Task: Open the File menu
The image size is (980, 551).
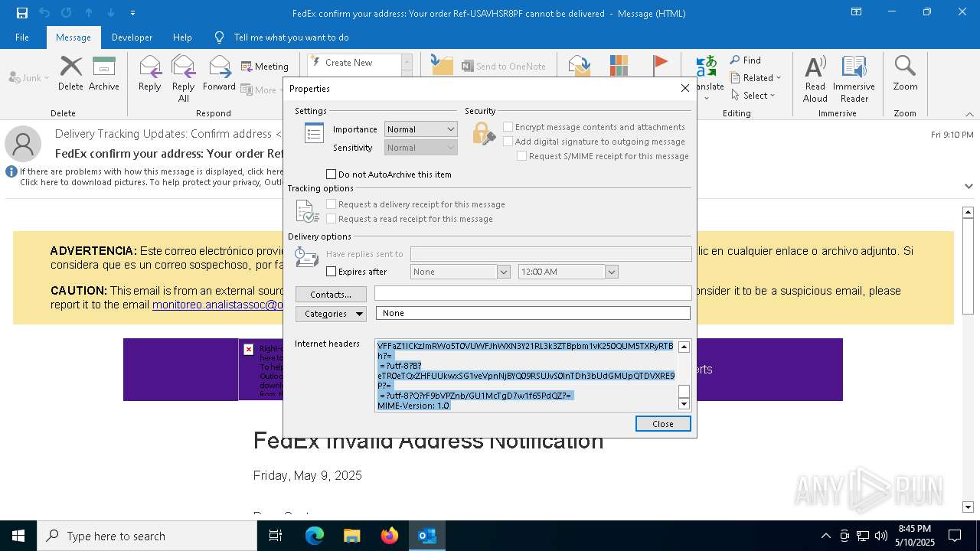Action: tap(22, 37)
